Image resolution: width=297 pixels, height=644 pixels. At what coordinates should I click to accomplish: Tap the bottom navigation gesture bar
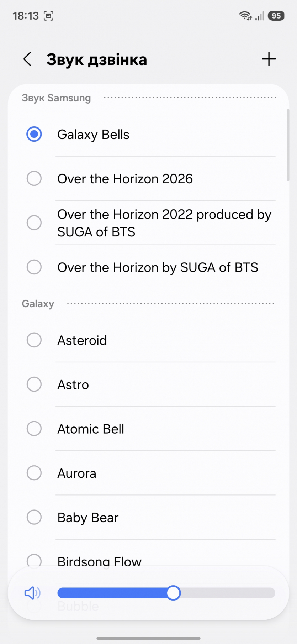(148, 638)
